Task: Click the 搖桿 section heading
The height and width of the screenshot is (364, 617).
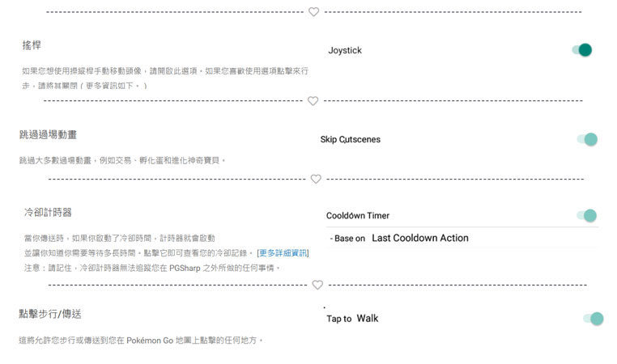Action: tap(32, 46)
